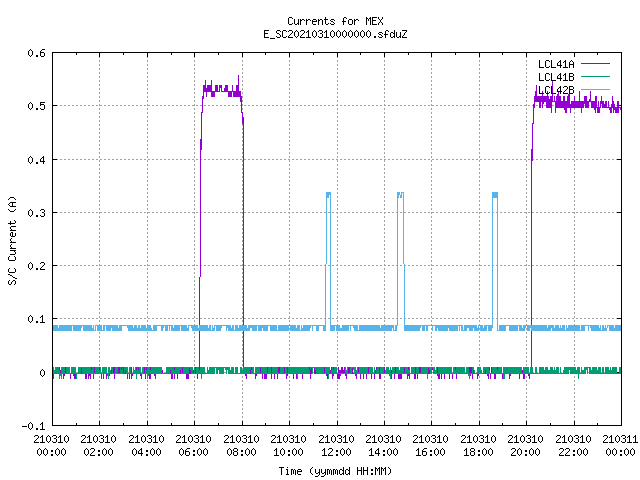The image size is (640, 480).
Task: Click the purple LCL41A plateau between 06:00 and 08:00
Action: (222, 91)
